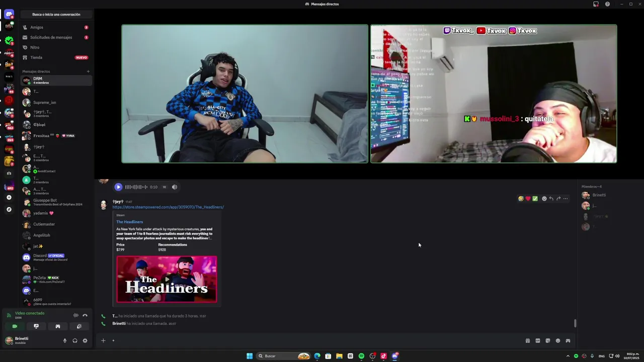The height and width of the screenshot is (362, 644).
Task: Play the voice message
Action: [x=118, y=187]
